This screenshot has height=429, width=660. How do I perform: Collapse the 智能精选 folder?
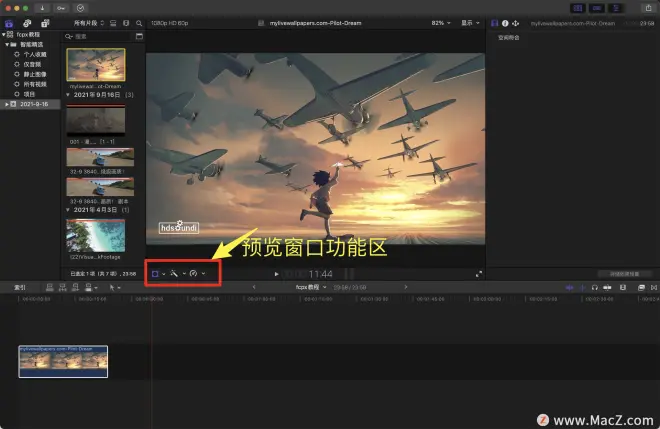[x=7, y=44]
